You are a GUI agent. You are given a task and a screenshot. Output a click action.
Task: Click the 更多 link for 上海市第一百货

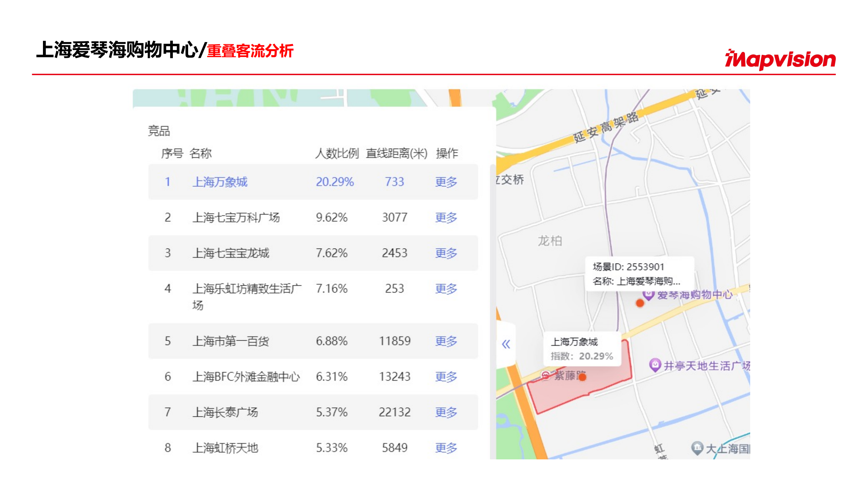pyautogui.click(x=446, y=341)
